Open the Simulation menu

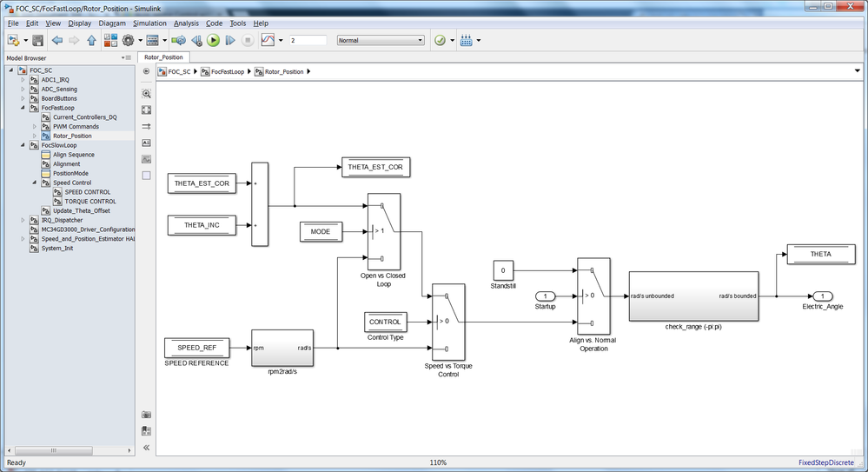point(149,23)
